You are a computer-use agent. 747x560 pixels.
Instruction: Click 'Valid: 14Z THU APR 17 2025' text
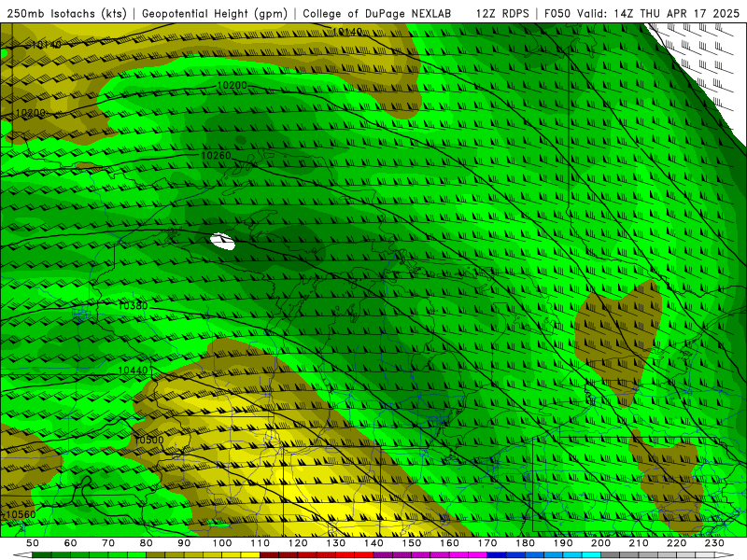658,14
